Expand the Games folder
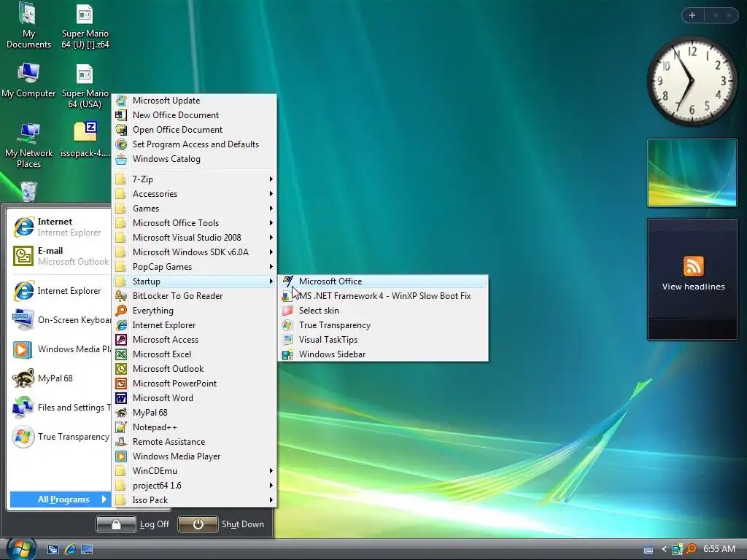747x560 pixels. click(194, 209)
